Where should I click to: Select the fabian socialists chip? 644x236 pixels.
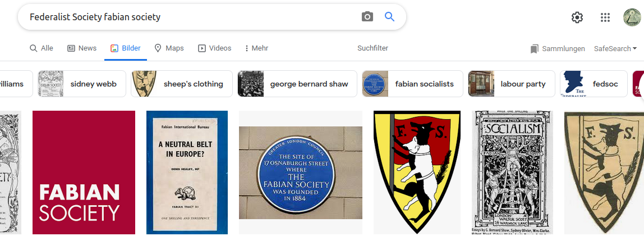412,84
